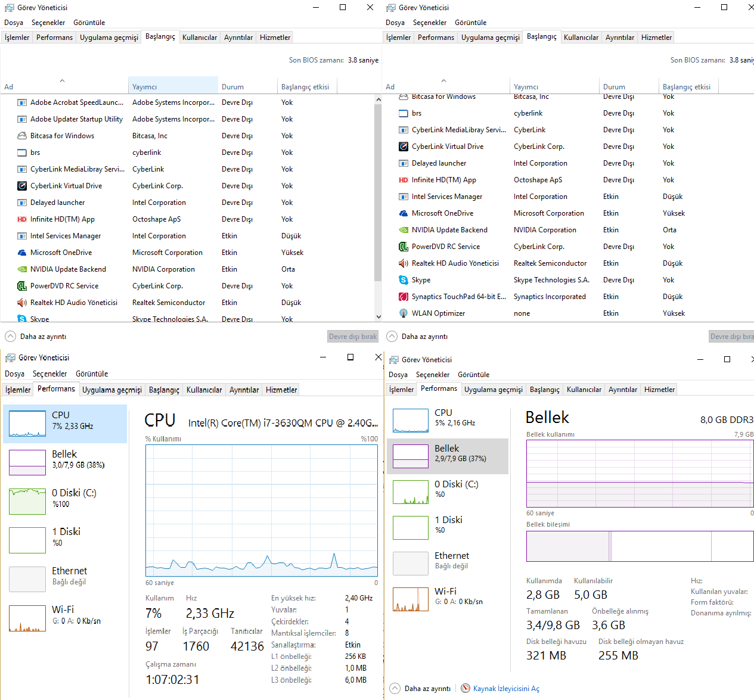754x700 pixels.
Task: Click the uptime value 1:07:02:31
Action: [x=172, y=680]
